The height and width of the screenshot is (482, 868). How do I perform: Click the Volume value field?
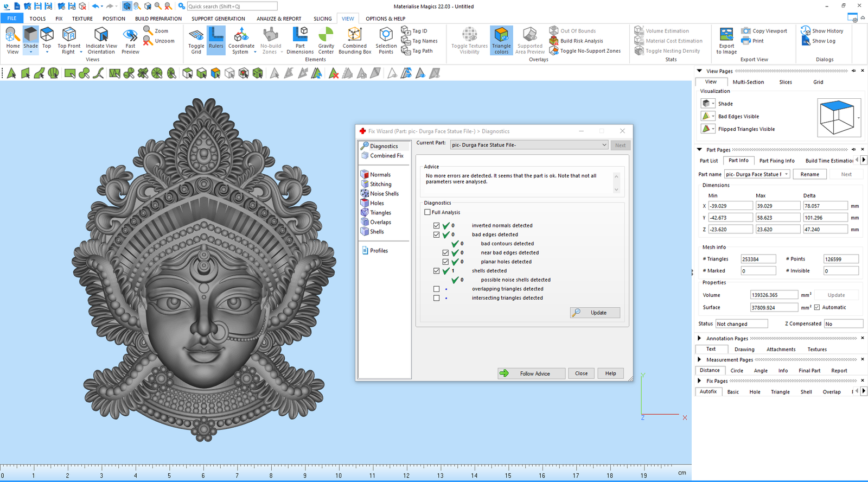click(x=774, y=295)
